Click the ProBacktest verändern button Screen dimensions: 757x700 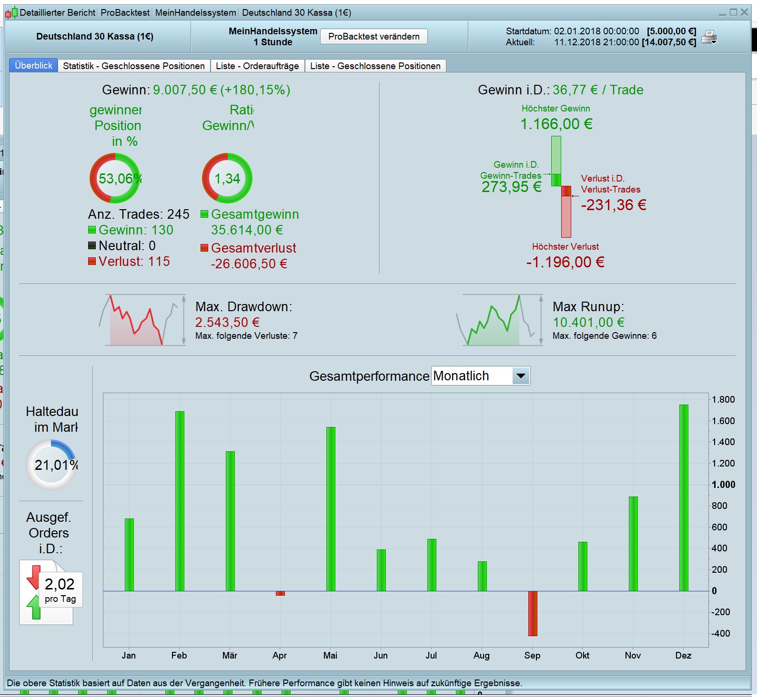[374, 36]
